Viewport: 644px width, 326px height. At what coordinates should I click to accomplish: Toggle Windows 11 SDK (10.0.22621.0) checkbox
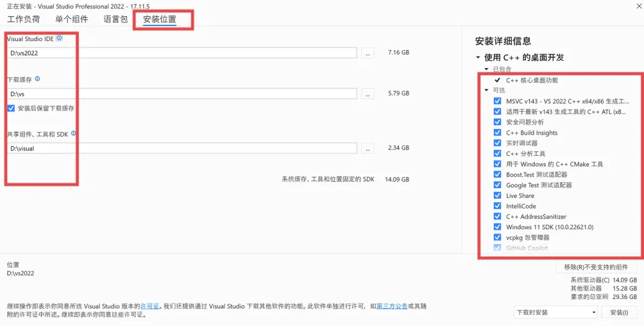point(497,227)
